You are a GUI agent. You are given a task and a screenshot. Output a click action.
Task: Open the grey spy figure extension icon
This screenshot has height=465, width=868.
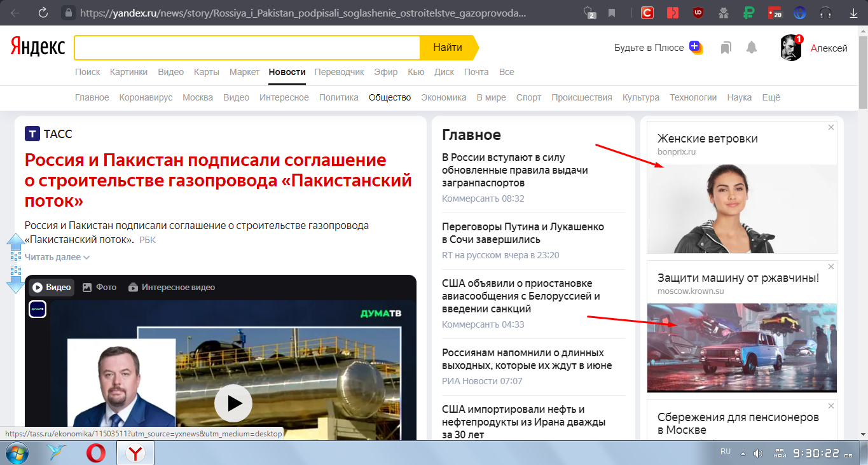pyautogui.click(x=723, y=12)
